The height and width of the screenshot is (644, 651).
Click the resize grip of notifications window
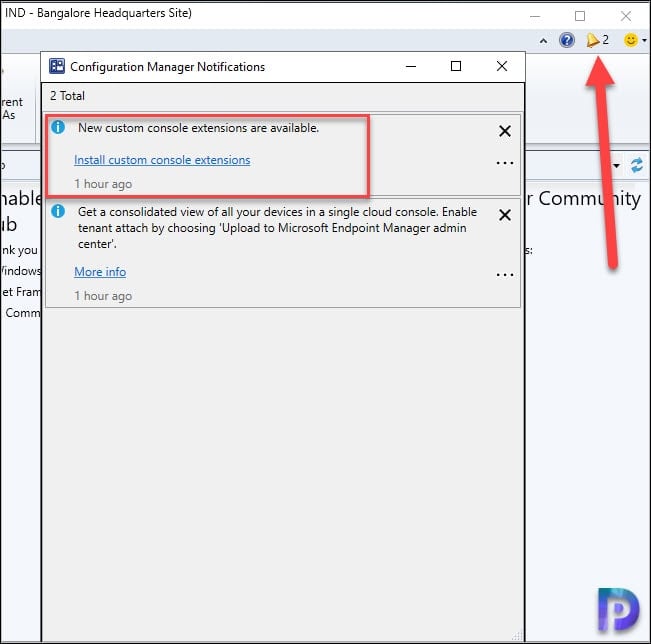coord(517,636)
